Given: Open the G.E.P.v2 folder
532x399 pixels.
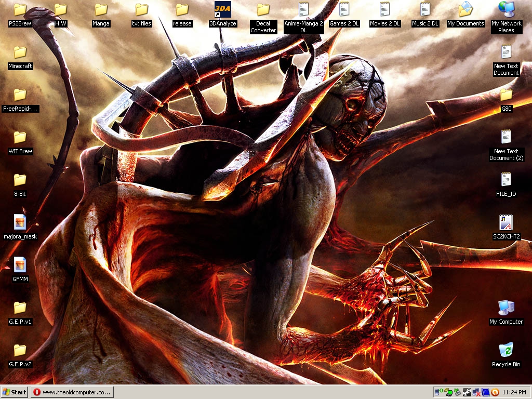Looking at the screenshot, I should click(20, 350).
